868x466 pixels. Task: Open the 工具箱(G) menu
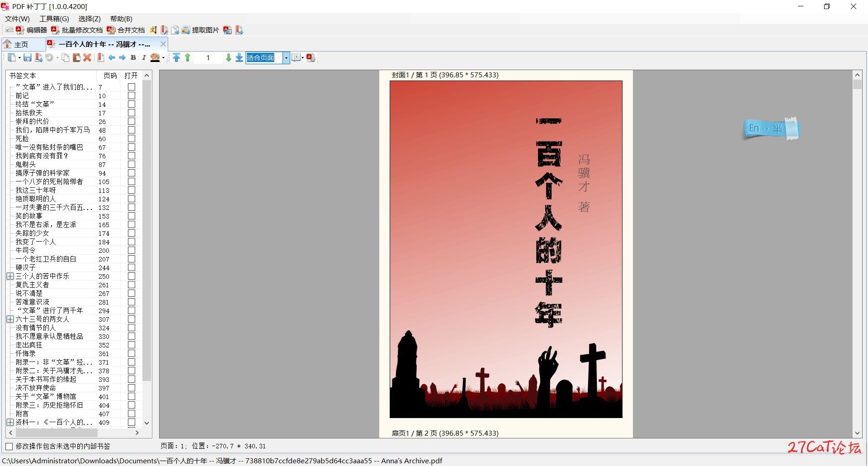click(x=54, y=19)
